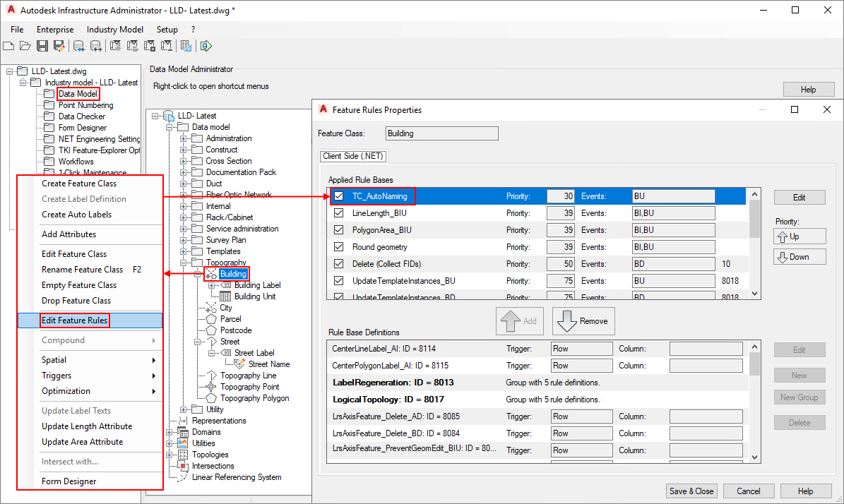844x504 pixels.
Task: Open the Industry Model menu
Action: [x=114, y=30]
